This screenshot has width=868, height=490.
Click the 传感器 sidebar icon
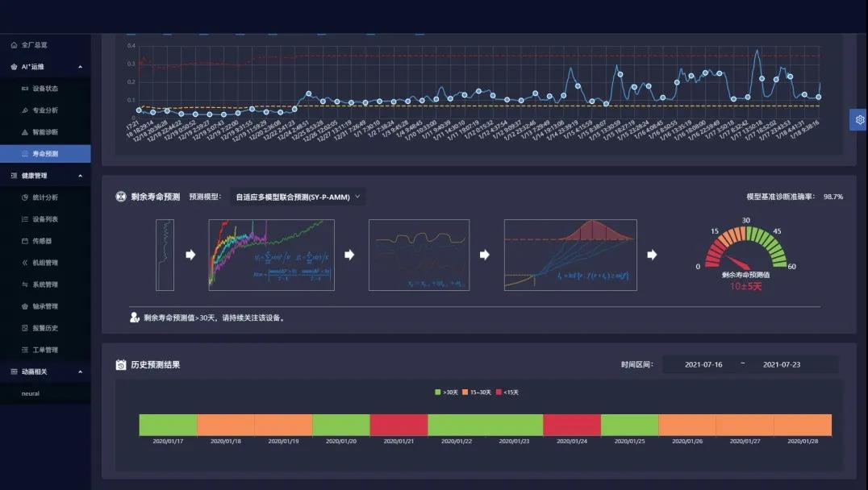25,241
